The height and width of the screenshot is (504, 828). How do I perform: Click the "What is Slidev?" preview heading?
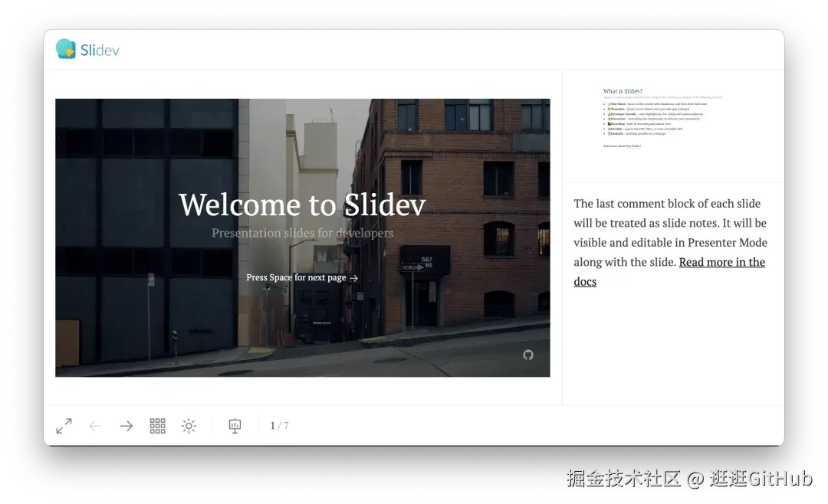[623, 91]
